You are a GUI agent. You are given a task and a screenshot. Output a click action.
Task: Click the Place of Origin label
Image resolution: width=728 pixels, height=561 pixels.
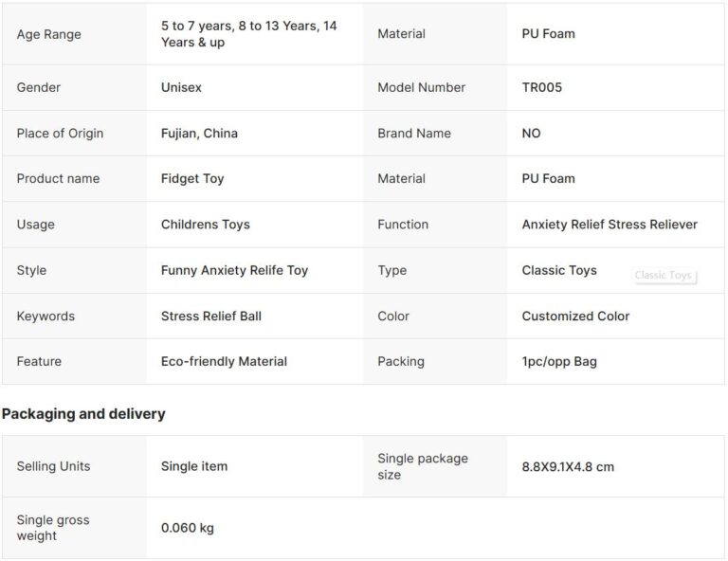(x=60, y=133)
